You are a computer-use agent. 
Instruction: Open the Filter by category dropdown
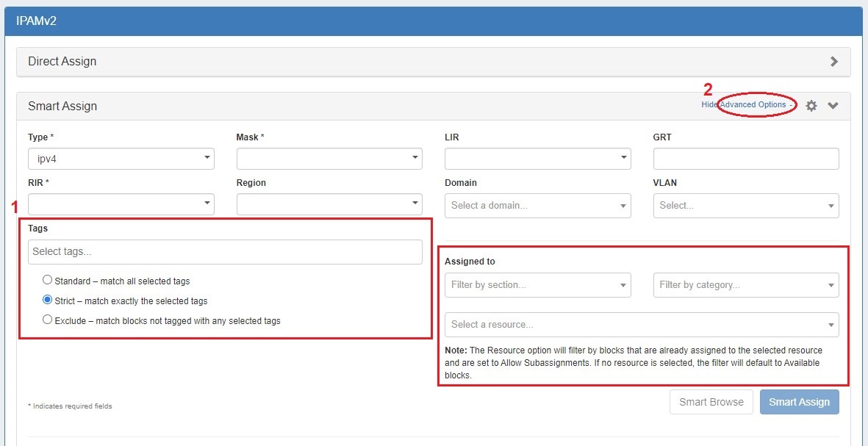coord(745,285)
